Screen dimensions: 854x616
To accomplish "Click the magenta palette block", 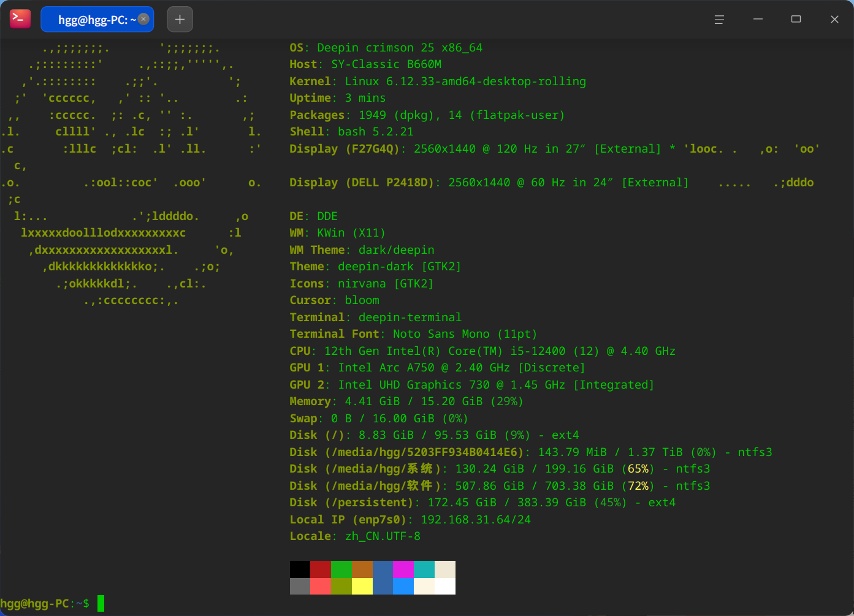I will point(403,569).
